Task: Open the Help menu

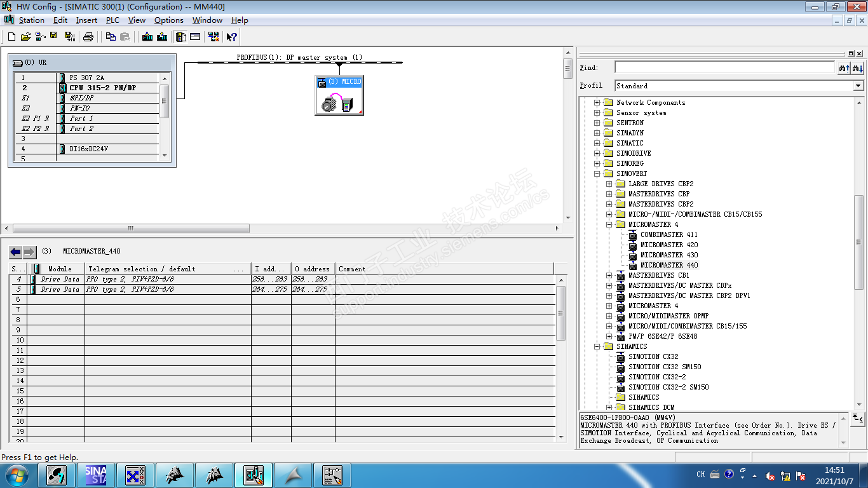Action: [240, 20]
